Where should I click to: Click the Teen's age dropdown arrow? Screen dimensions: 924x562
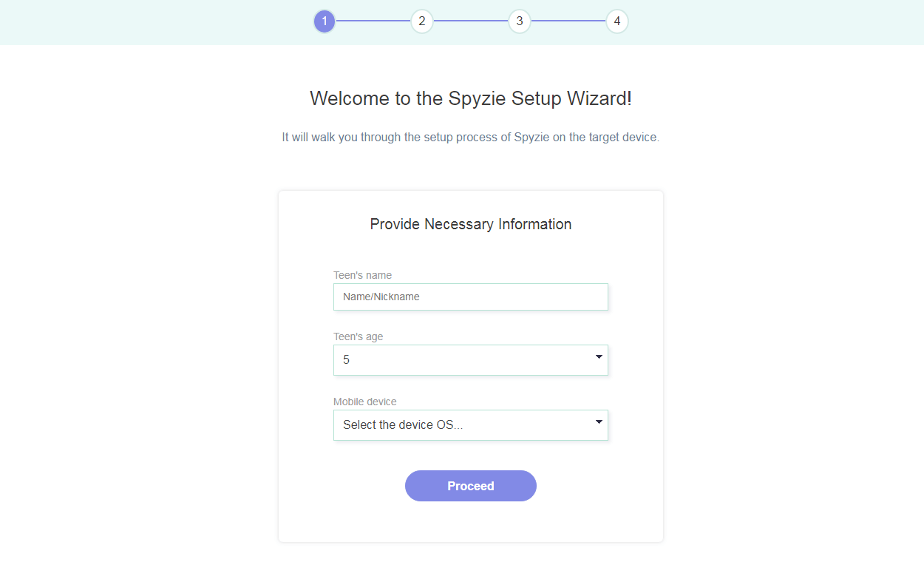pyautogui.click(x=599, y=357)
